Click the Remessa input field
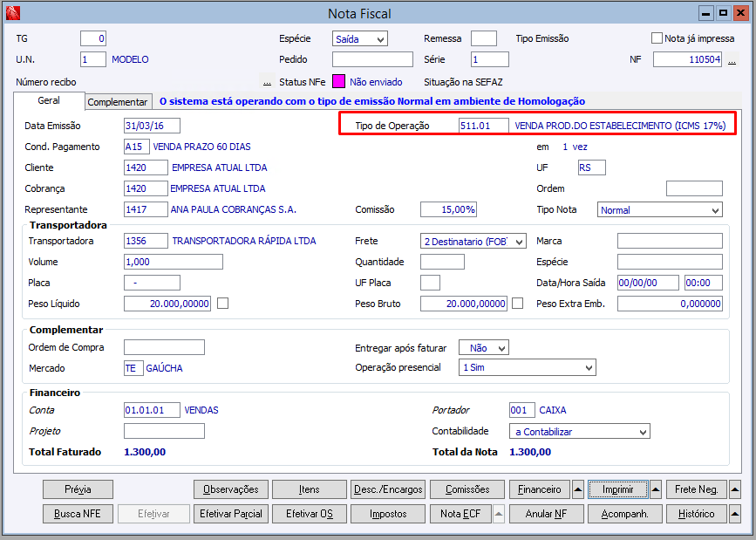The width and height of the screenshot is (756, 540). tap(484, 38)
